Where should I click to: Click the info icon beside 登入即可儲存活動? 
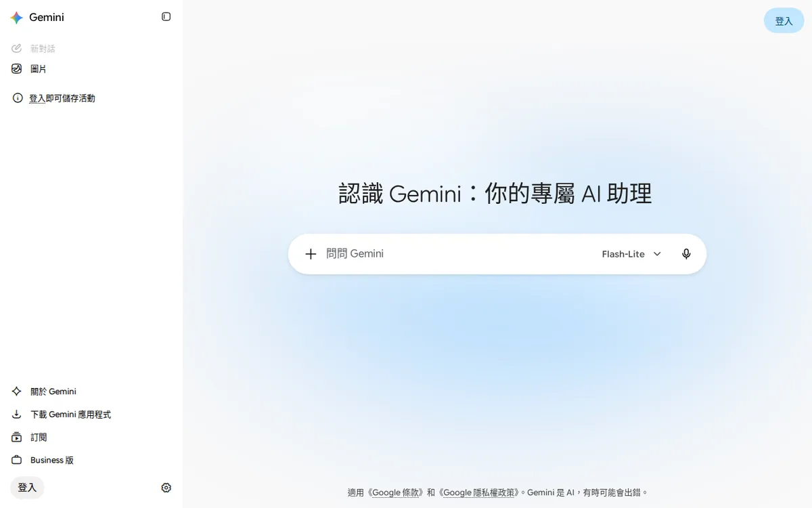pos(18,98)
